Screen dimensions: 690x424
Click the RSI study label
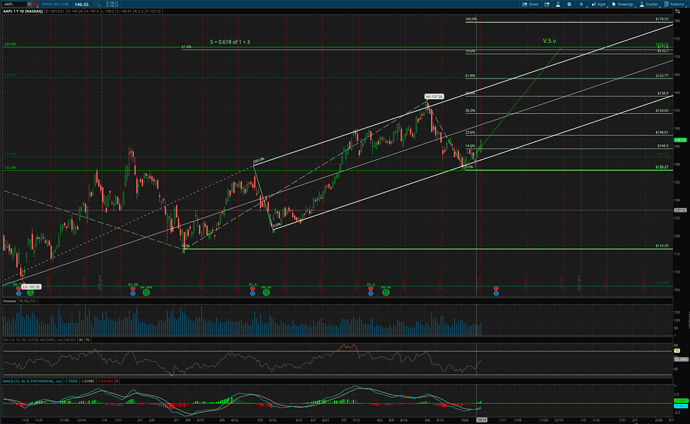click(33, 340)
